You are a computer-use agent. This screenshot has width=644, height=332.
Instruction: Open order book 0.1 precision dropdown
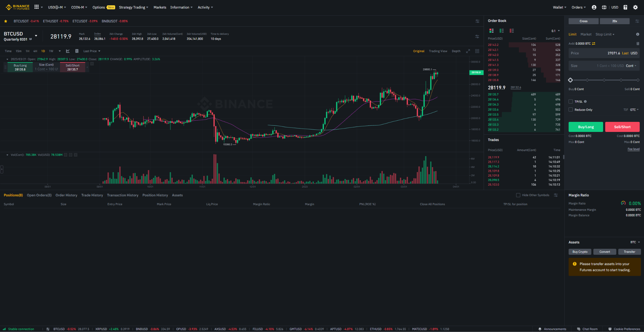point(556,31)
